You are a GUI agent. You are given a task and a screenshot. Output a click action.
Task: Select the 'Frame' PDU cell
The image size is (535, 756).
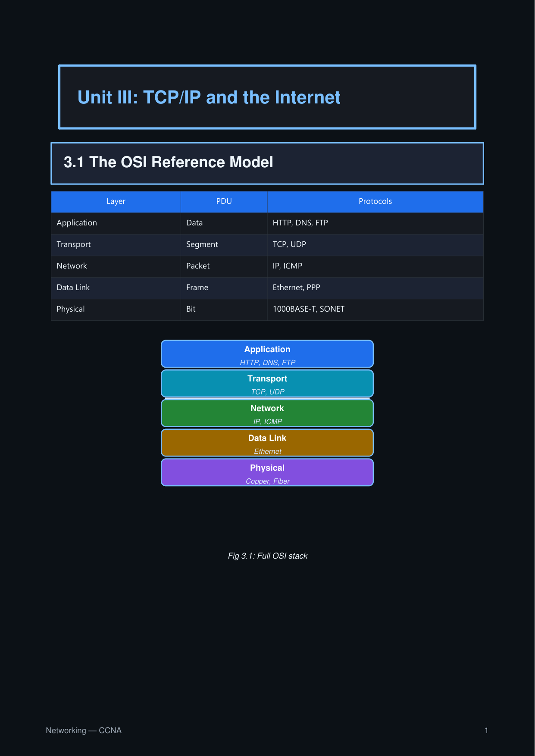[224, 288]
